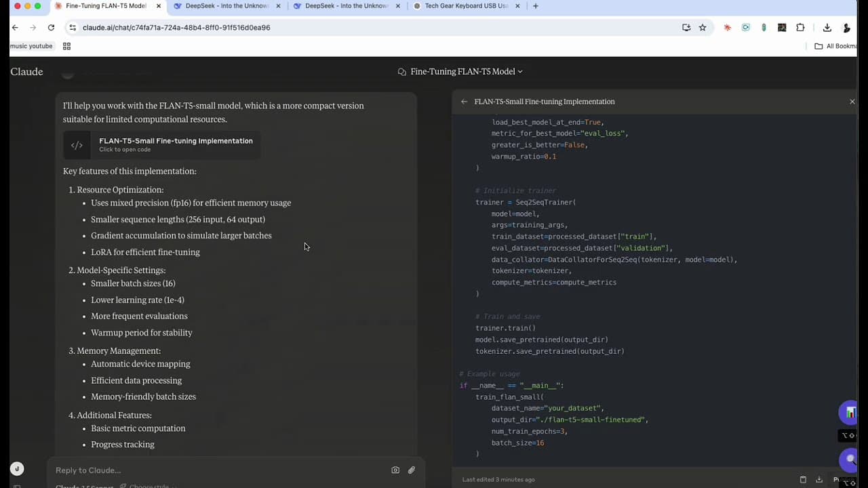Open the apps grid bookmark icon
868x488 pixels.
66,46
